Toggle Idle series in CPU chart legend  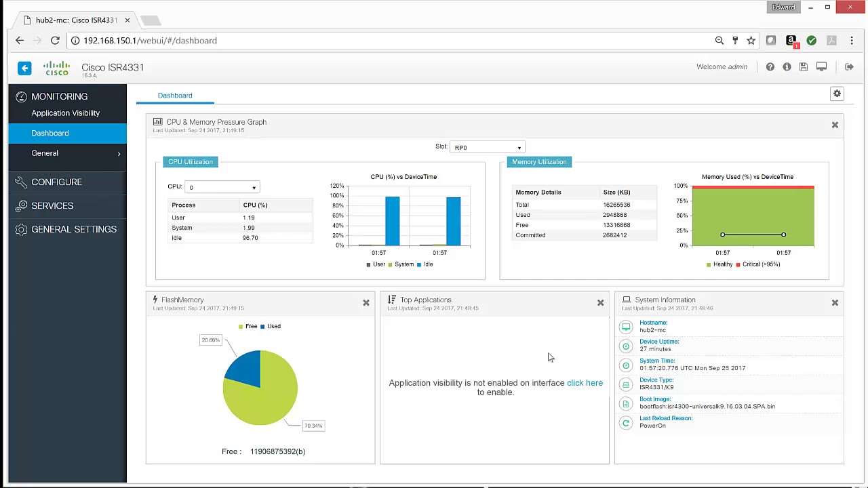click(x=425, y=264)
